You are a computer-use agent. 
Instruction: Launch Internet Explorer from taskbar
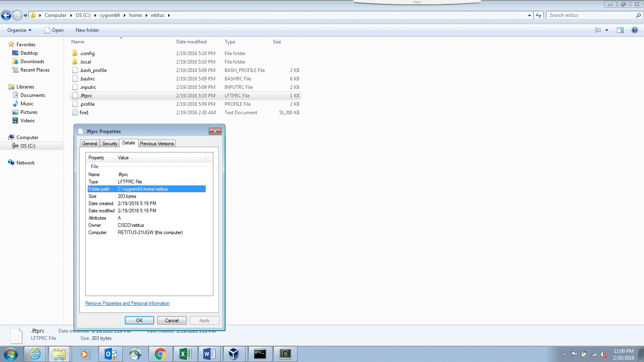click(35, 354)
